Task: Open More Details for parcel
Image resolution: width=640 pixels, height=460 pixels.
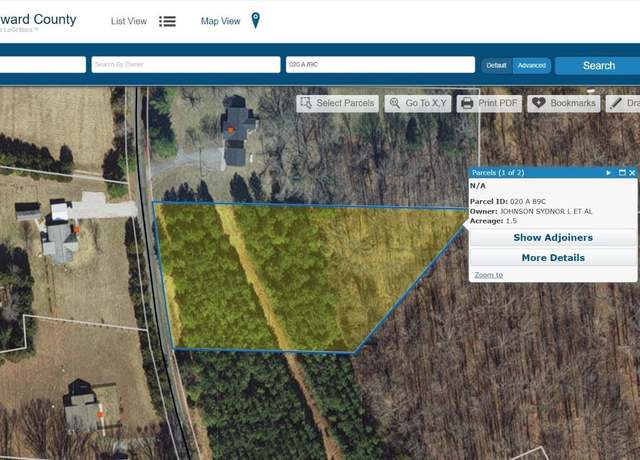Action: click(553, 258)
